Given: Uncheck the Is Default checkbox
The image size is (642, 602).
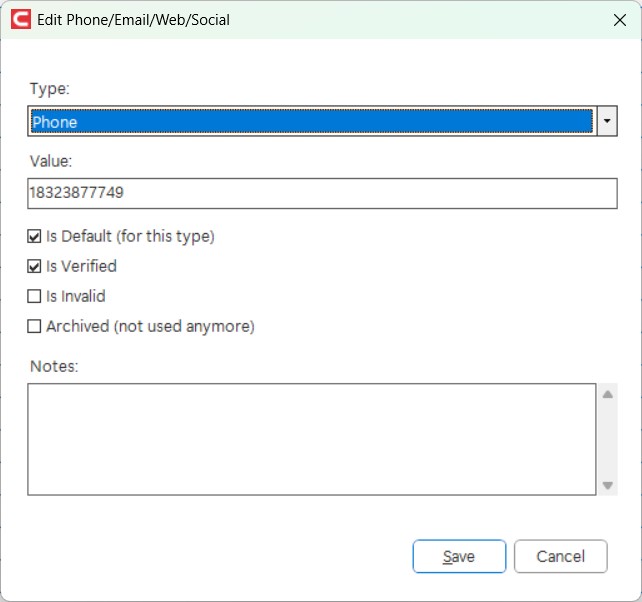Looking at the screenshot, I should point(34,236).
